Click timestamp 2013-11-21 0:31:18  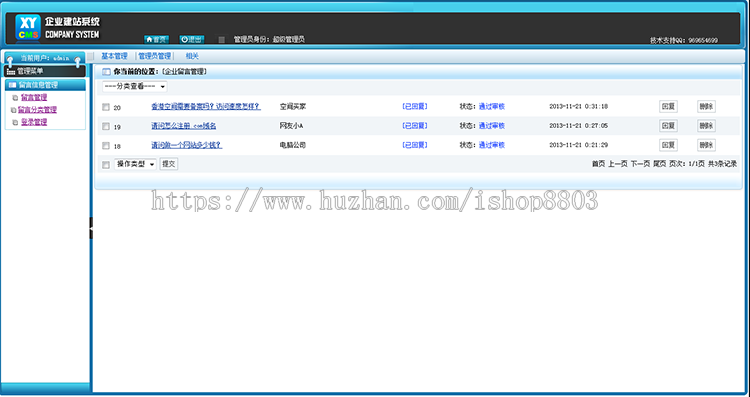578,106
